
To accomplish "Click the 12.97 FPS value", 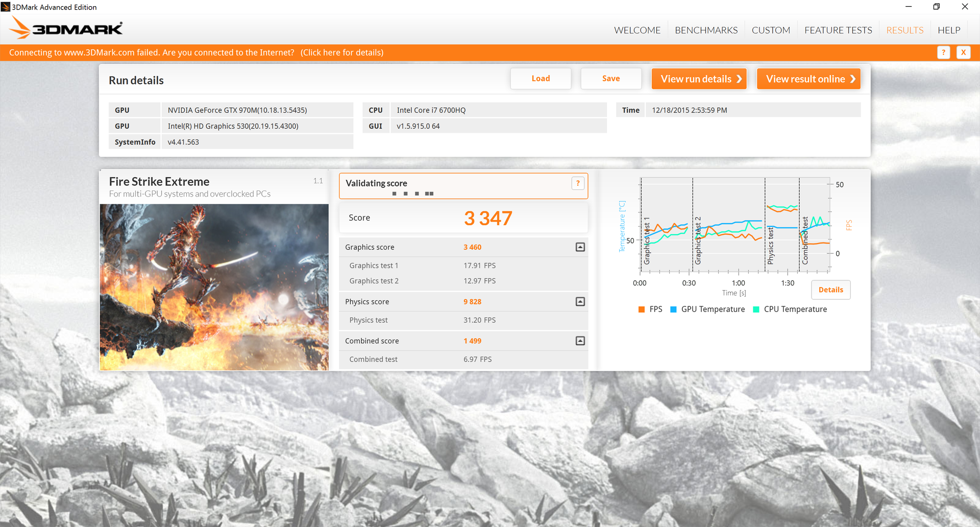I will (x=480, y=281).
